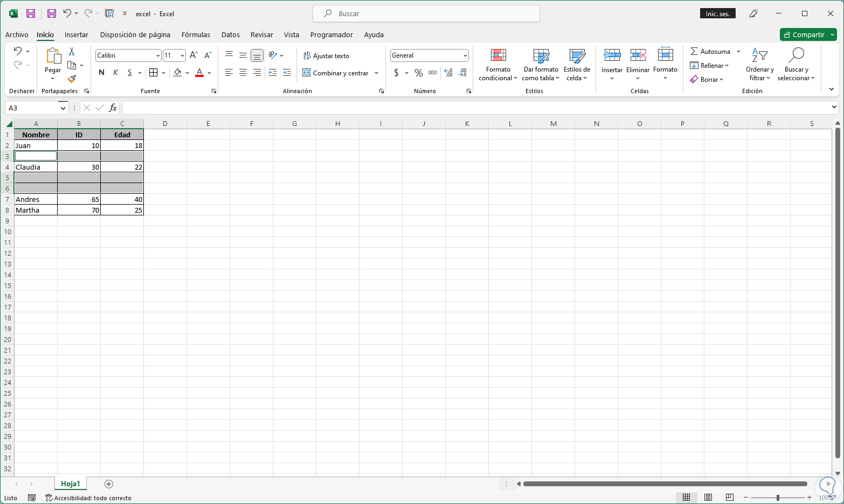844x504 pixels.
Task: Expand the formula bar
Action: click(x=834, y=108)
